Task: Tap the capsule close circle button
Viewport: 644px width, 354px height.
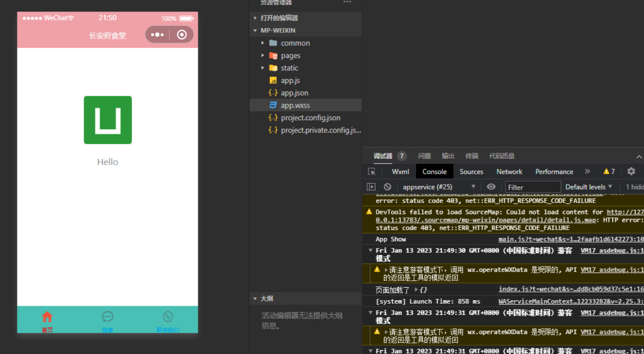Action: 182,35
